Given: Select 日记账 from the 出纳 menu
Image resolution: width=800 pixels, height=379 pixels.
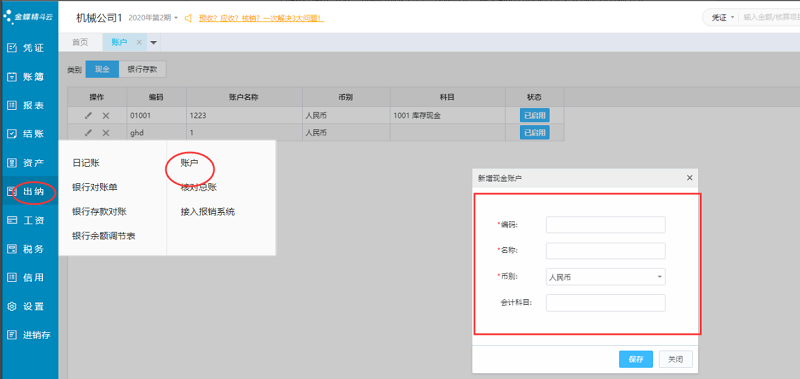Looking at the screenshot, I should (86, 163).
